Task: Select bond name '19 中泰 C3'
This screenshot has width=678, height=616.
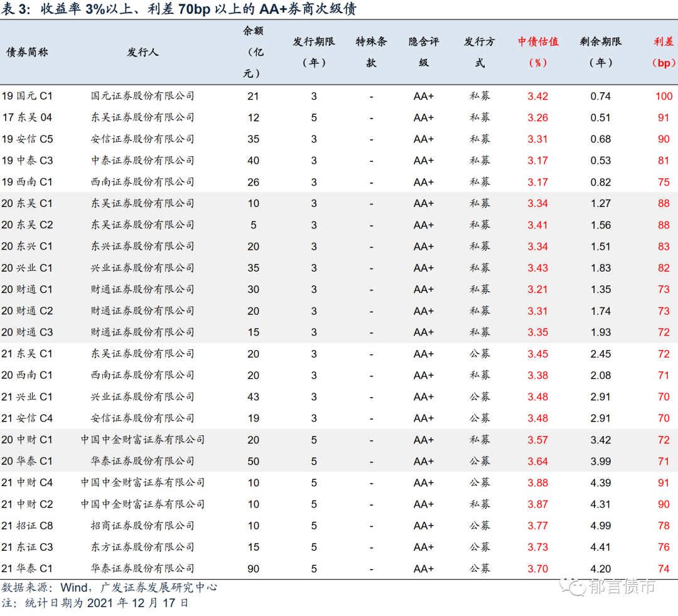Action: 27,161
